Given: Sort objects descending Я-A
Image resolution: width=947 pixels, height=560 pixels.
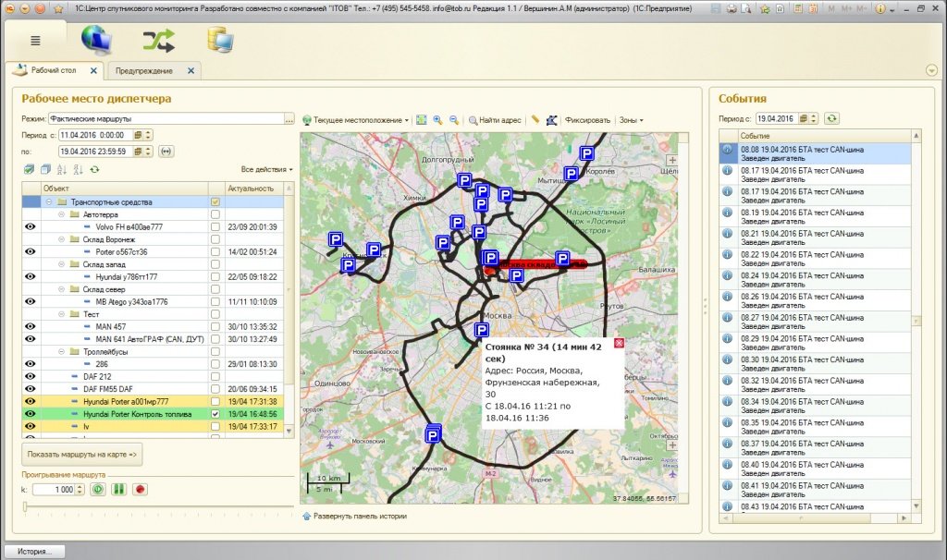Looking at the screenshot, I should pos(78,169).
